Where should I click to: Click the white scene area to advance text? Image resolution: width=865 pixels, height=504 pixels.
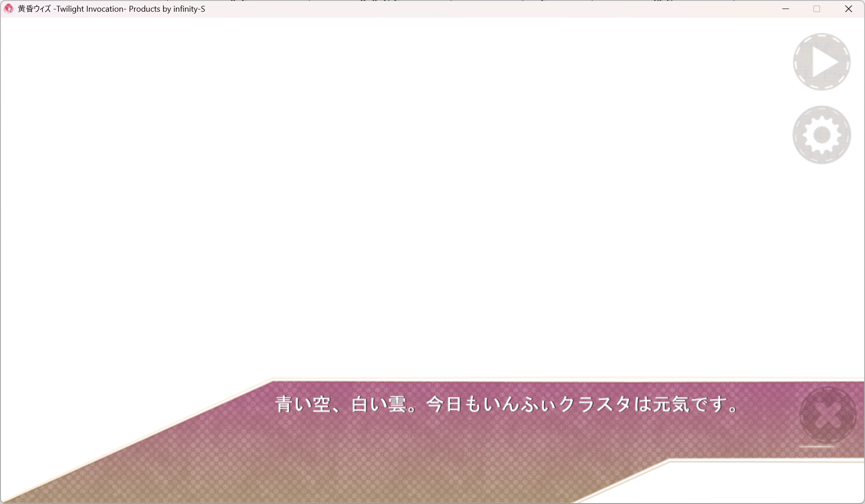pos(405,202)
